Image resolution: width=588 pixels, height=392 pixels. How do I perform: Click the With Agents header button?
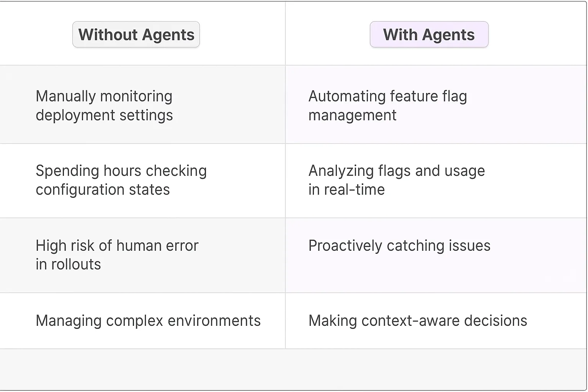tap(429, 35)
